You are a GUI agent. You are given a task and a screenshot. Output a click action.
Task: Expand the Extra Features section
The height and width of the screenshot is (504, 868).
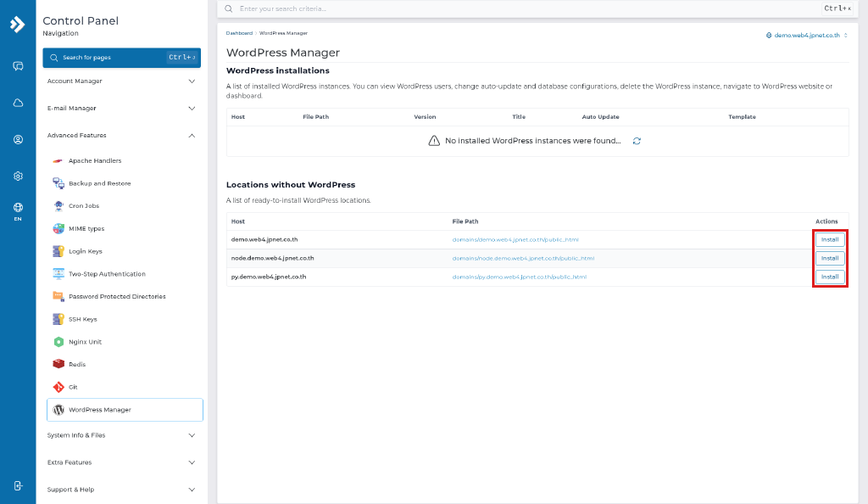click(x=122, y=462)
